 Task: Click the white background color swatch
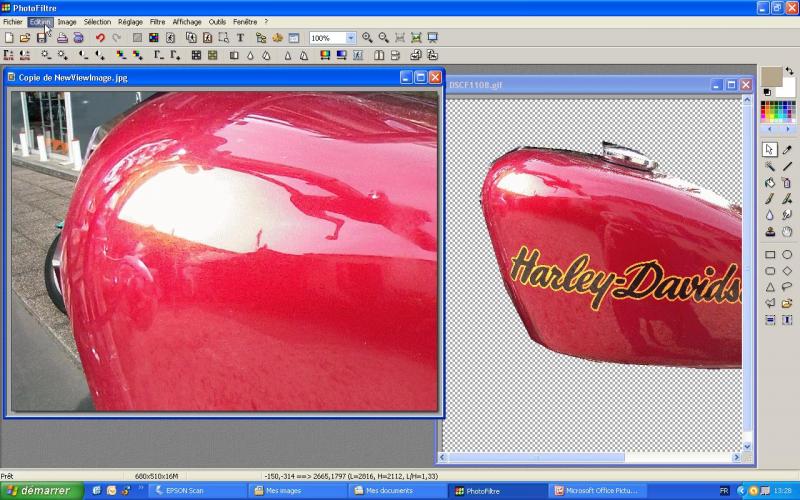pos(788,89)
